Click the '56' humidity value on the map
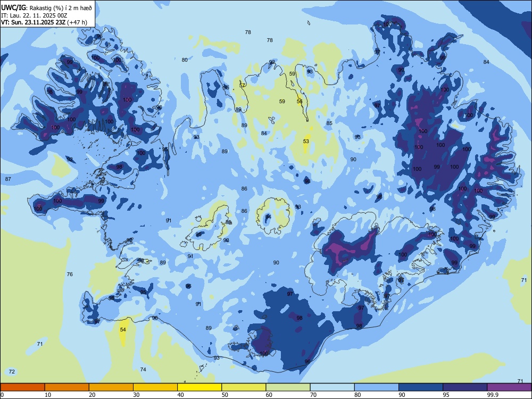This screenshot has height=399, width=532. point(299,101)
